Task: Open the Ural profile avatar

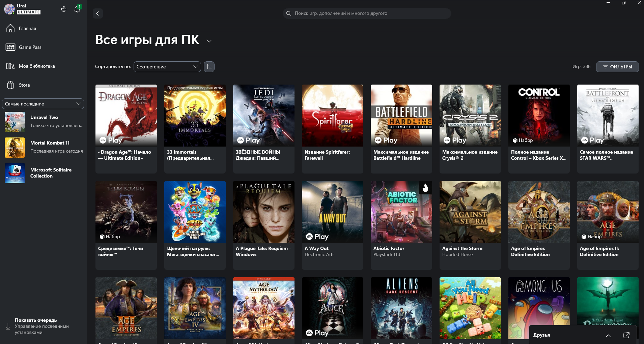Action: (9, 9)
